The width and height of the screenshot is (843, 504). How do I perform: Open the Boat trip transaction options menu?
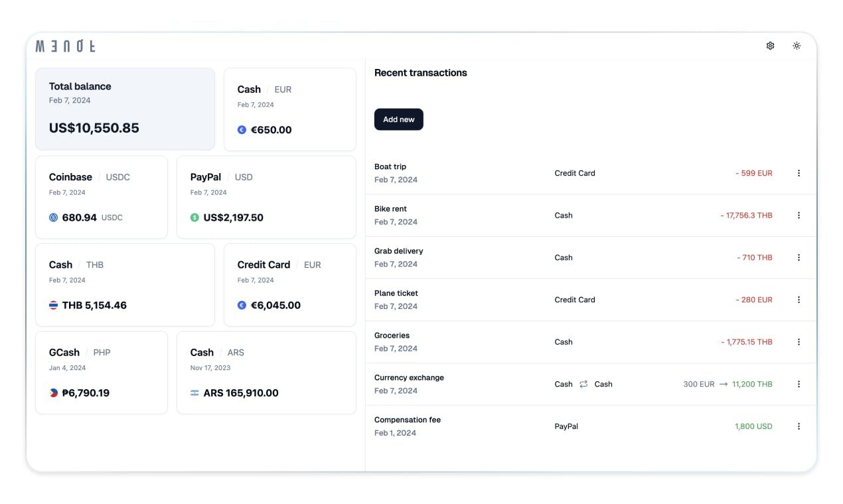(x=799, y=172)
